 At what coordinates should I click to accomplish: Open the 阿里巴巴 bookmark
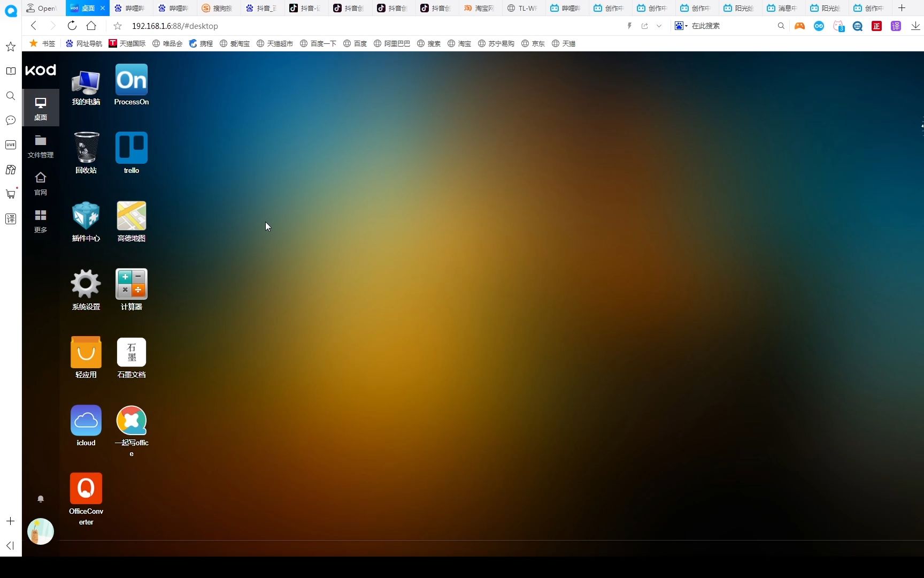pos(392,43)
